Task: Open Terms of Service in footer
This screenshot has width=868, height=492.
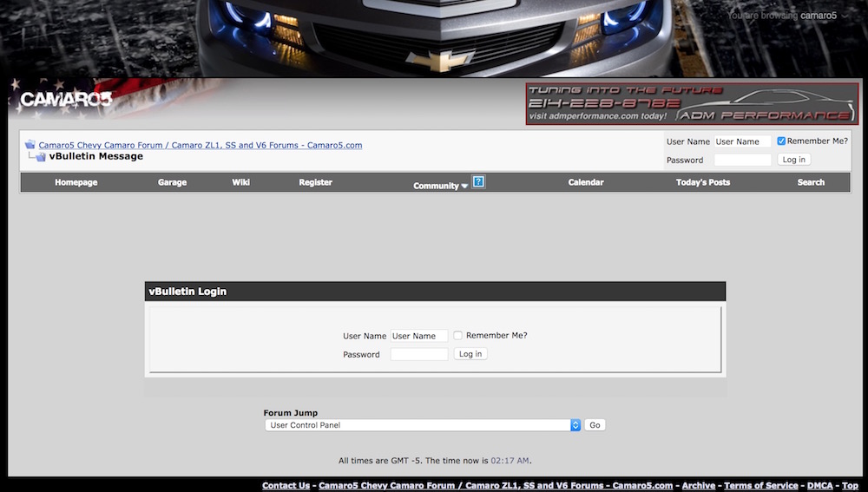Action: coord(761,485)
